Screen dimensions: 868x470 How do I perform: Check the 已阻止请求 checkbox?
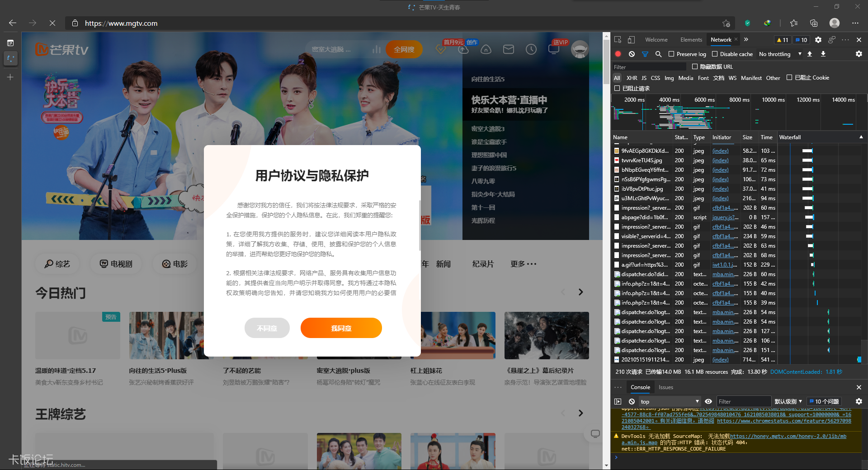click(617, 88)
